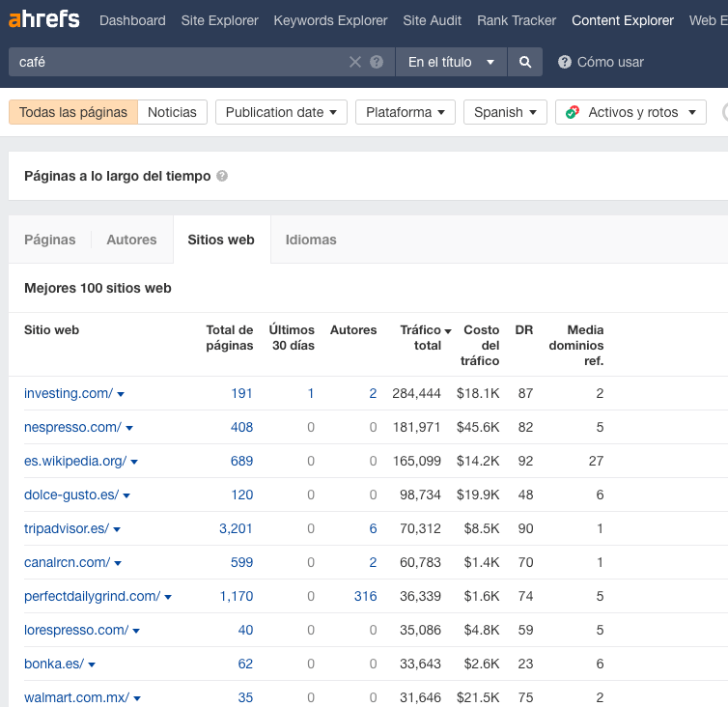This screenshot has width=728, height=707.
Task: Open the canalrcn.com/ site link
Action: pos(67,562)
